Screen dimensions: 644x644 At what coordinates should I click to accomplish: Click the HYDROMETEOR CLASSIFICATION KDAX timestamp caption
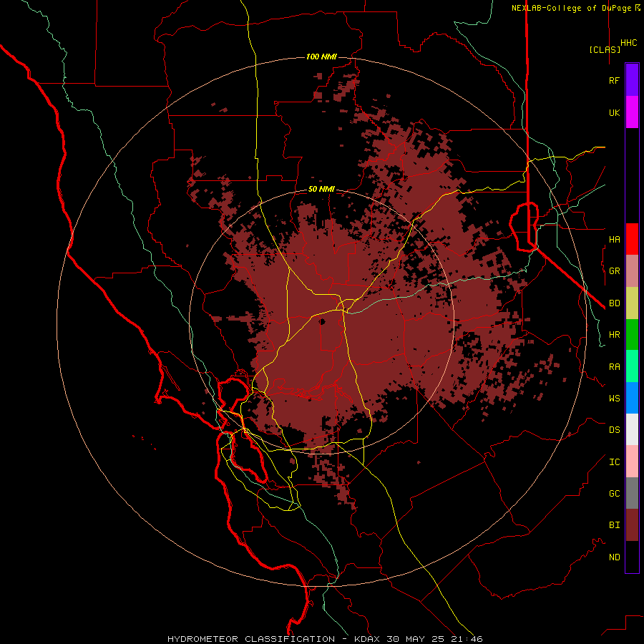[325, 639]
